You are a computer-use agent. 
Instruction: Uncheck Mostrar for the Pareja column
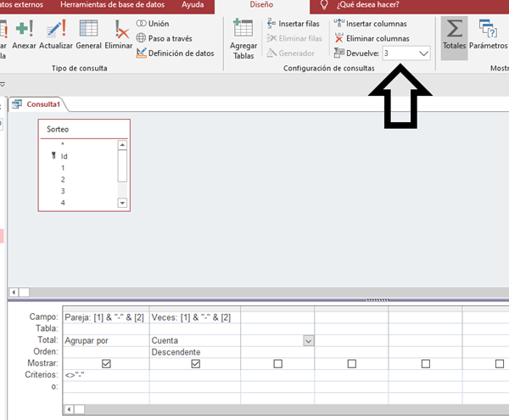coord(106,363)
